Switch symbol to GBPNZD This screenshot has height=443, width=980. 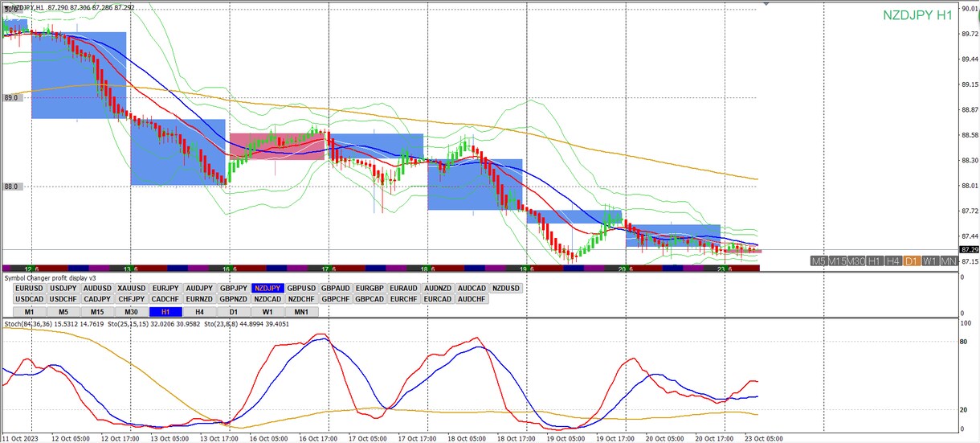233,299
